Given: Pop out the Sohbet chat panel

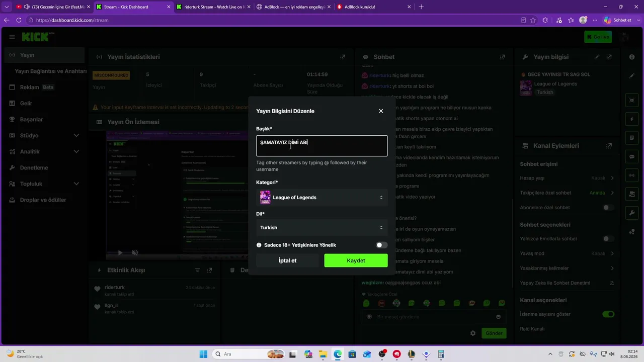Looking at the screenshot, I should 502,57.
